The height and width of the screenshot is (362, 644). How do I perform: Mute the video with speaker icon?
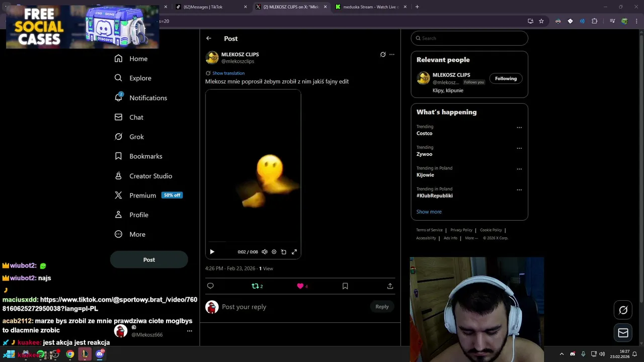265,252
